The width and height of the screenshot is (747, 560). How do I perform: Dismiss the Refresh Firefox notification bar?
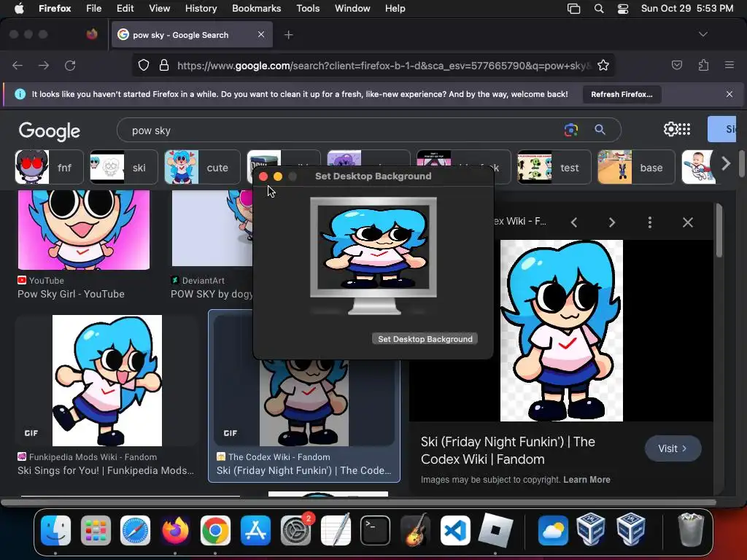[x=729, y=94]
